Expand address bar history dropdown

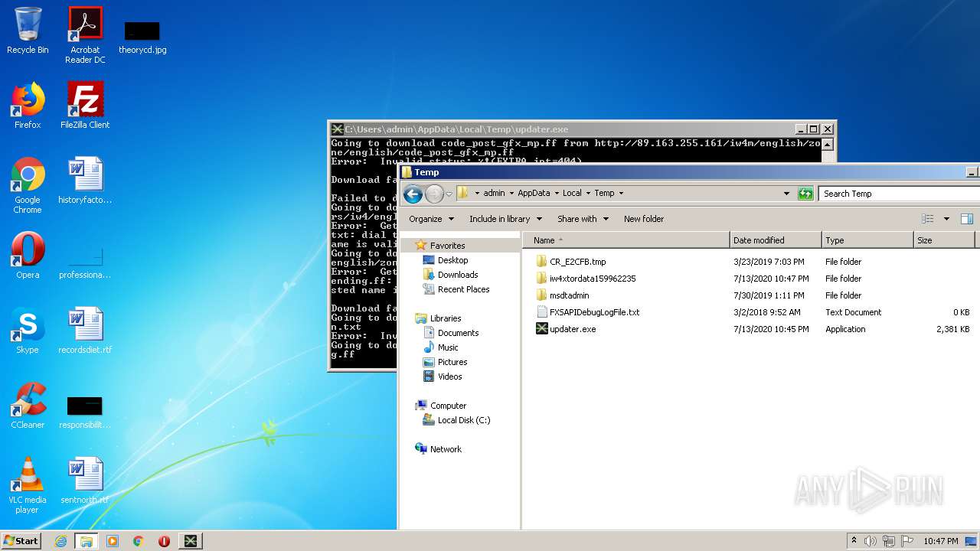point(786,194)
